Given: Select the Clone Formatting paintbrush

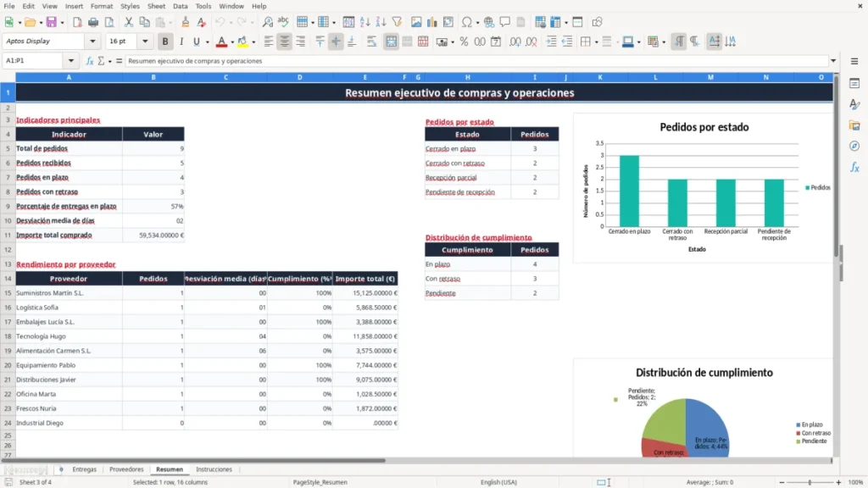Looking at the screenshot, I should 186,22.
